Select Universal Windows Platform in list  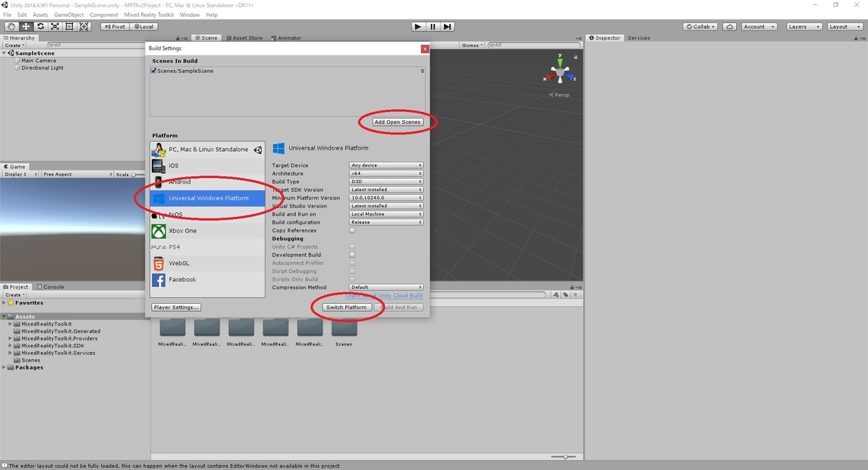(x=208, y=198)
